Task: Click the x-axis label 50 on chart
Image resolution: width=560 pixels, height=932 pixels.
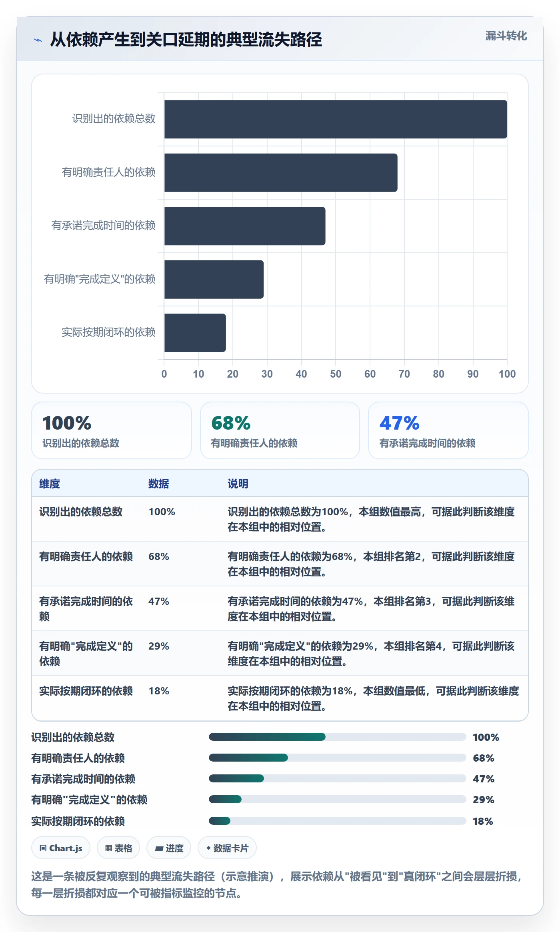Action: tap(336, 374)
